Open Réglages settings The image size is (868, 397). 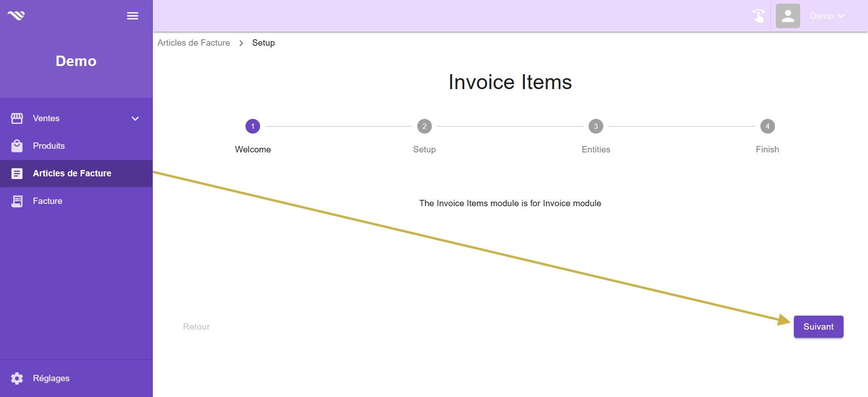tap(76, 378)
